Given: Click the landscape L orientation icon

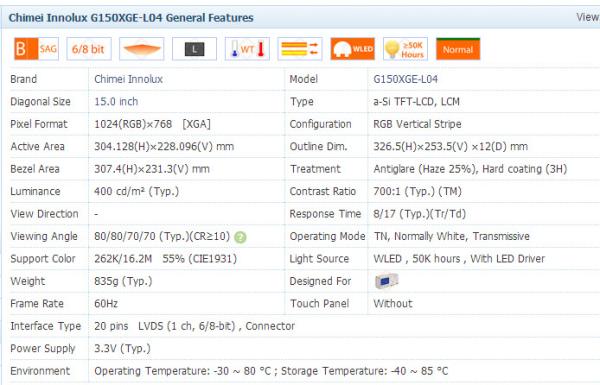Looking at the screenshot, I should (194, 49).
